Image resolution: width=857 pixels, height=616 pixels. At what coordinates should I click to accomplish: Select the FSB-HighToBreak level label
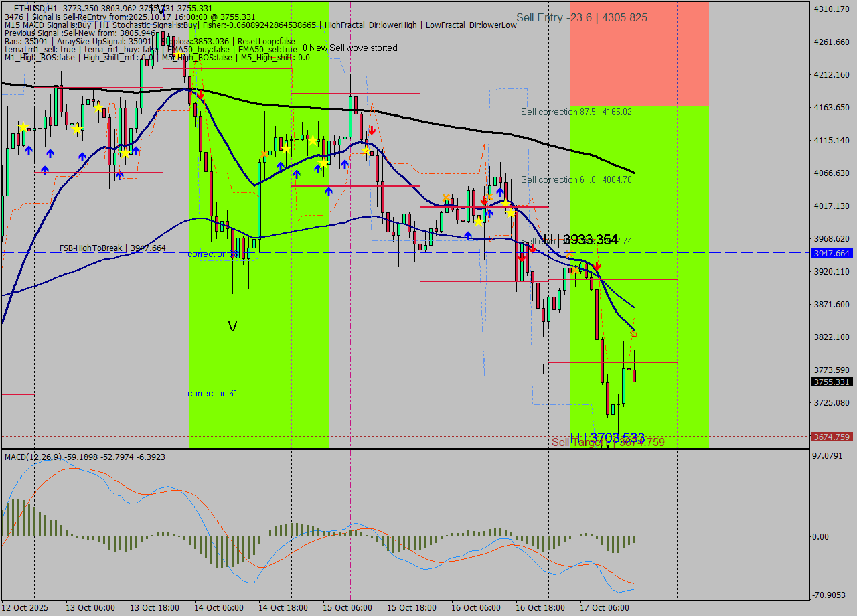(112, 248)
